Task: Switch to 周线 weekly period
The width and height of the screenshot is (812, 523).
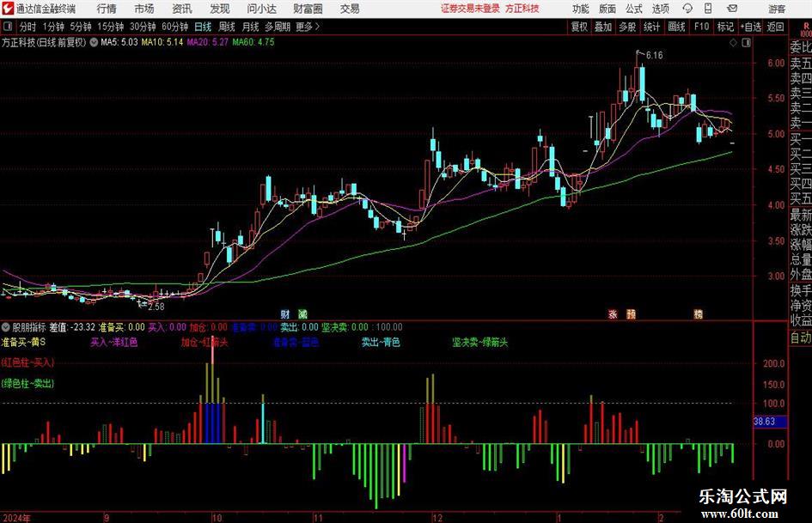Action: coord(227,27)
